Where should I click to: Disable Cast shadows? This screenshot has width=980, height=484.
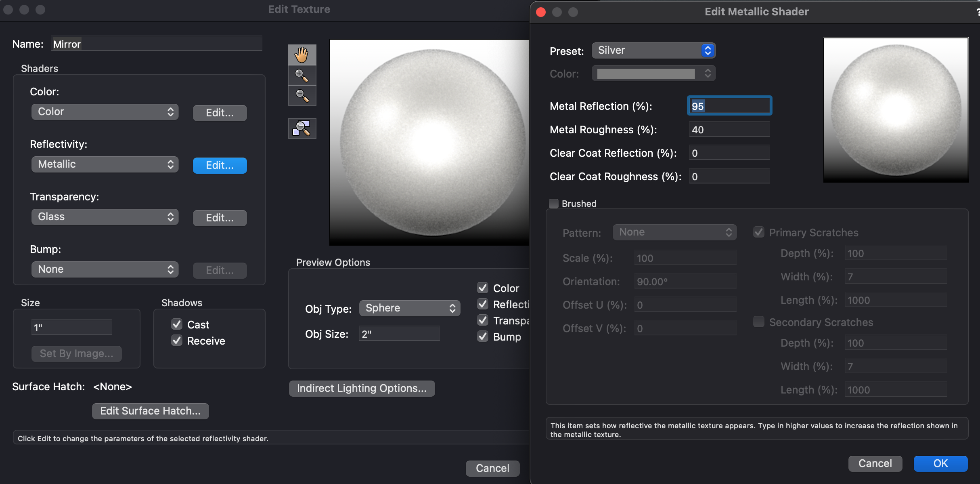(176, 324)
